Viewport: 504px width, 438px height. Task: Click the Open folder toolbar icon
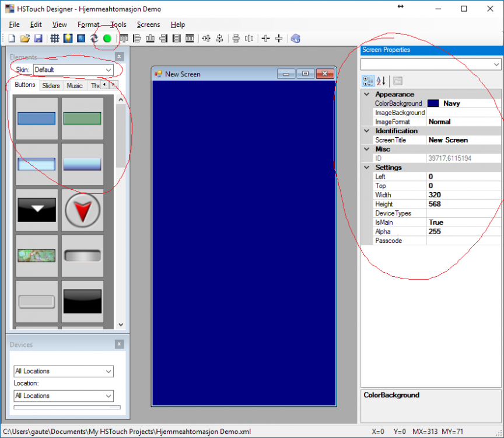coord(25,39)
